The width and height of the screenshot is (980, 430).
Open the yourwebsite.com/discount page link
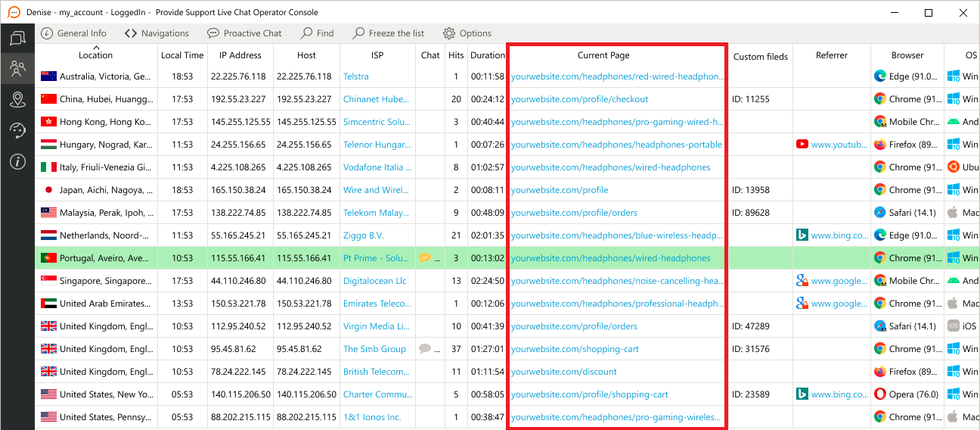[564, 372]
